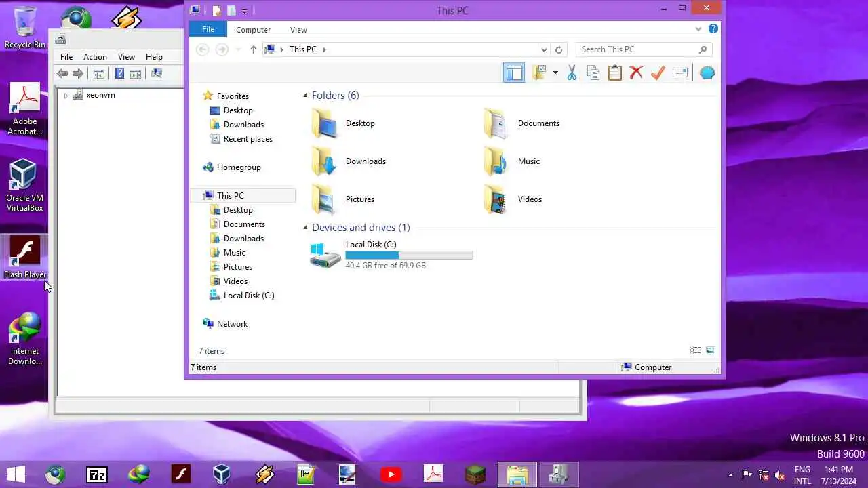Click the orange checkmark Properties icon

[x=658, y=73]
